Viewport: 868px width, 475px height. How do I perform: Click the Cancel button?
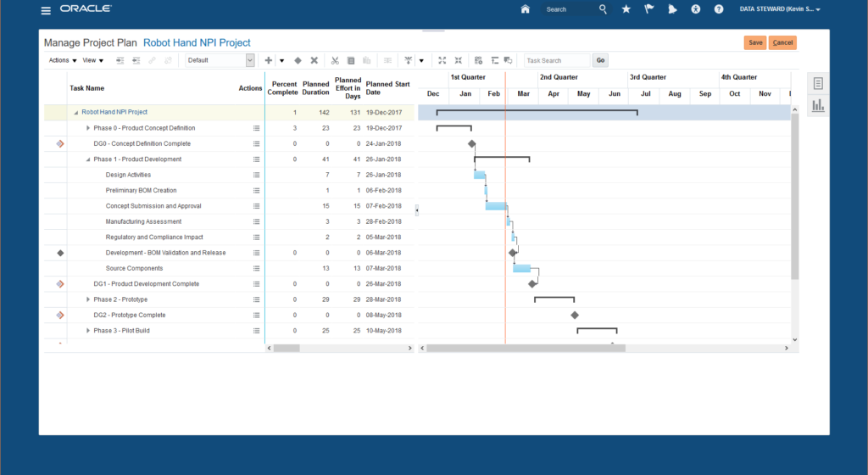pyautogui.click(x=782, y=42)
